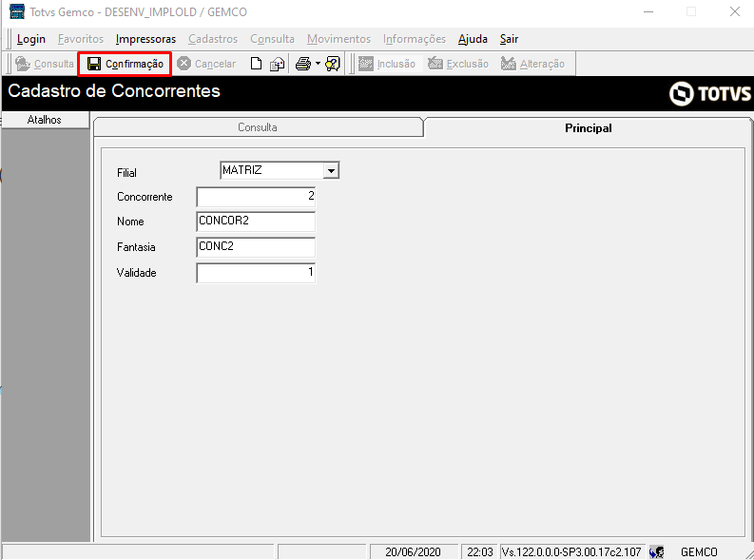Click the blank page new document icon

(257, 64)
